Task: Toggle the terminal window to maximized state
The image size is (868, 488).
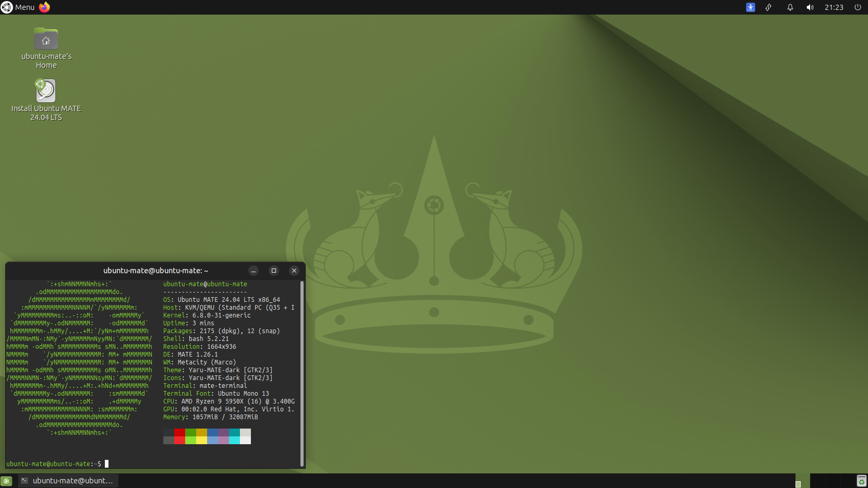Action: [x=274, y=271]
